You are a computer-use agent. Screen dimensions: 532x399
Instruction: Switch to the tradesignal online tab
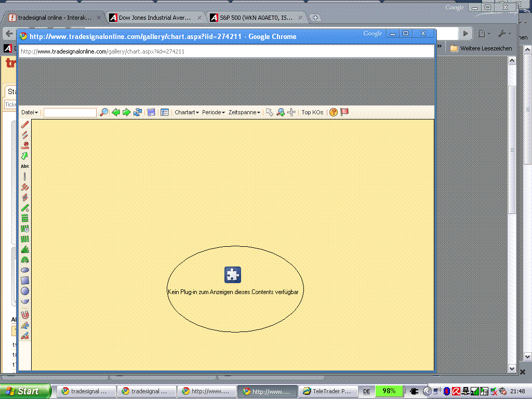click(x=54, y=18)
